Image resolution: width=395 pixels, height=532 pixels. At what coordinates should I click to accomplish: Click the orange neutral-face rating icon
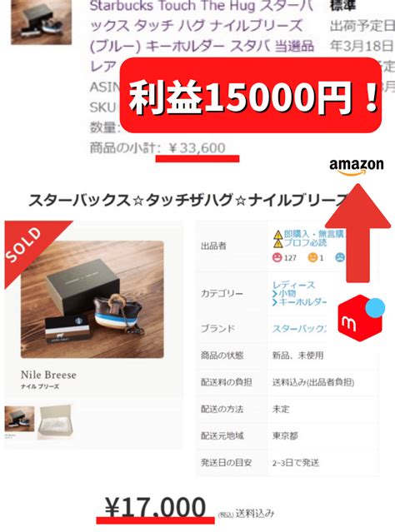point(312,257)
